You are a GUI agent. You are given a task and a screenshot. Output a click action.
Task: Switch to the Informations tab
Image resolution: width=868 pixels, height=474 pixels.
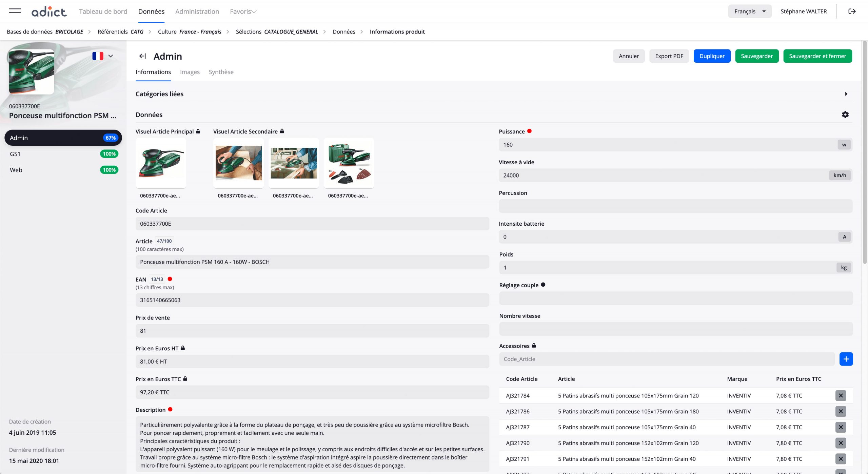point(153,72)
